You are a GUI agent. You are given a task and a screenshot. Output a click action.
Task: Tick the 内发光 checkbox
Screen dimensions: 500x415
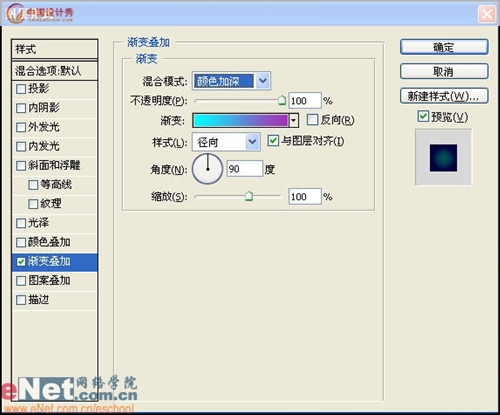point(21,146)
